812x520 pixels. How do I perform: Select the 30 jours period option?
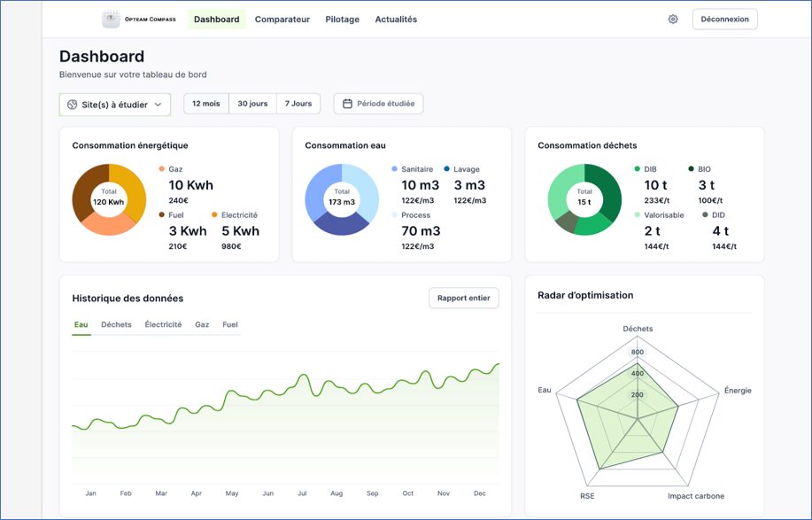pos(252,104)
